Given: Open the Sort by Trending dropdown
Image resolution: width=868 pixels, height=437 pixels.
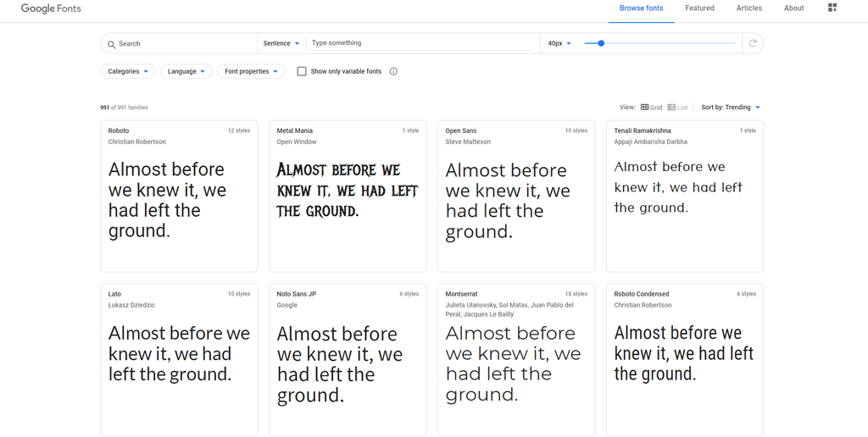Looking at the screenshot, I should pos(731,108).
